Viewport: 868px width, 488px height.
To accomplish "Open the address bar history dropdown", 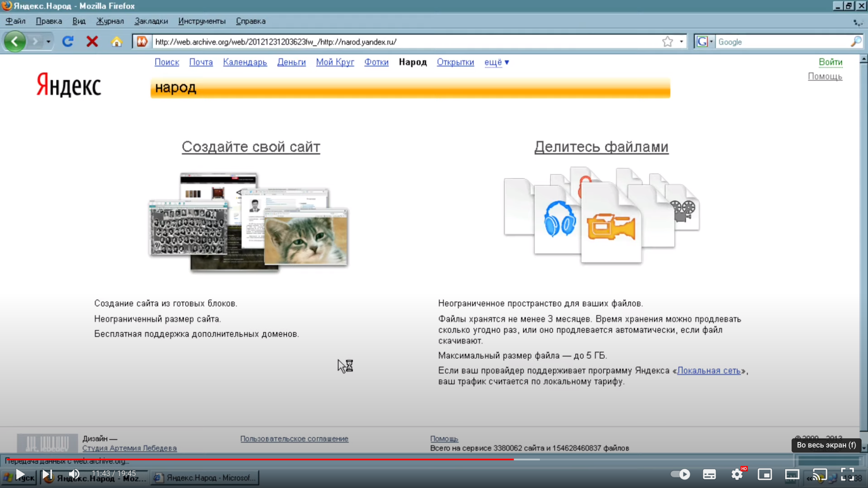I will pos(682,41).
